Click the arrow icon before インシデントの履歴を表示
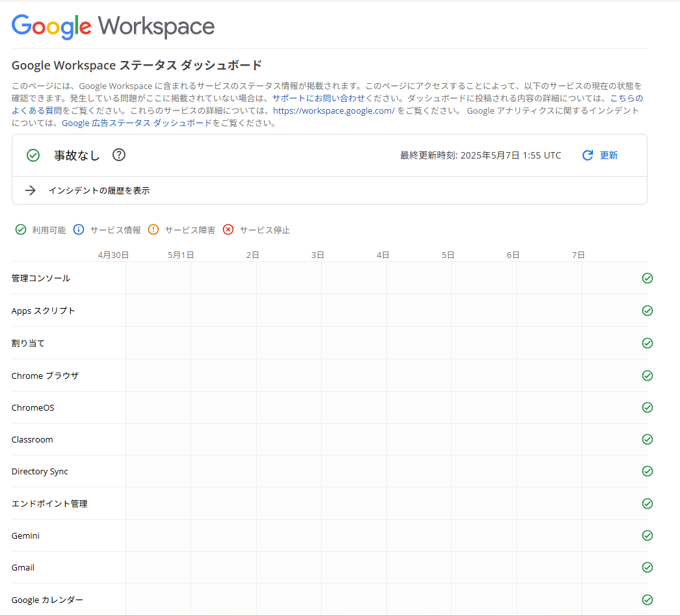The width and height of the screenshot is (680, 616). coord(31,190)
